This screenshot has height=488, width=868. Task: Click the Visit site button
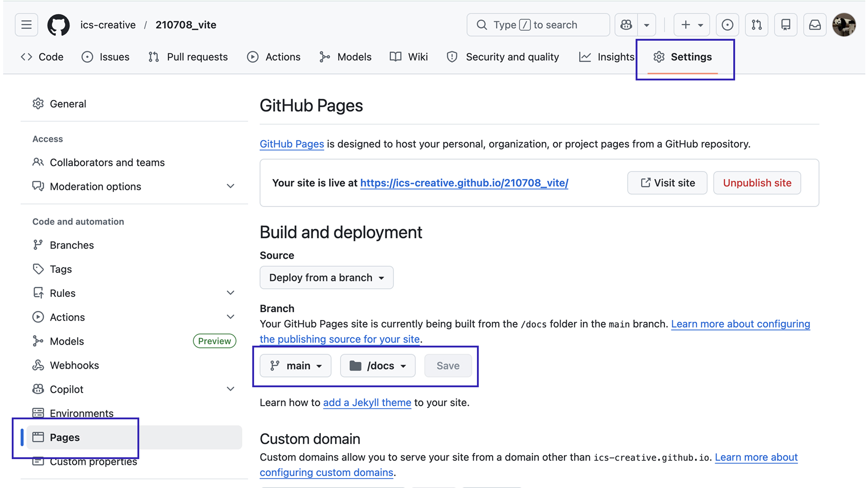[x=667, y=183]
